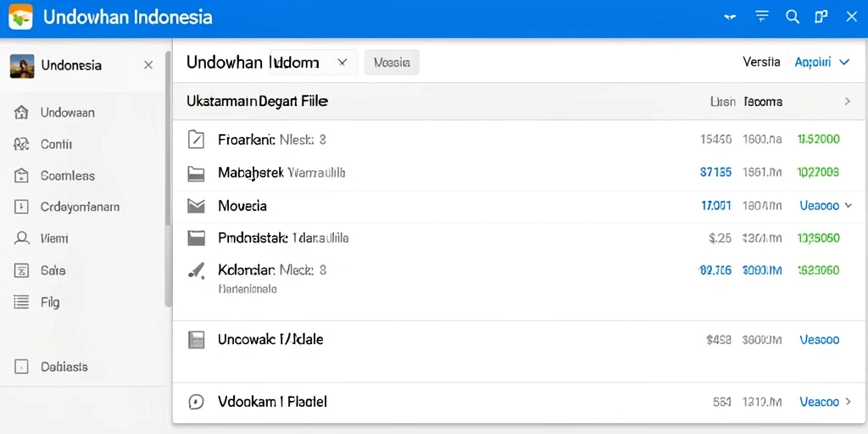Expand the Vdookam I Pladtel row chevron
The height and width of the screenshot is (434, 868).
click(x=848, y=402)
